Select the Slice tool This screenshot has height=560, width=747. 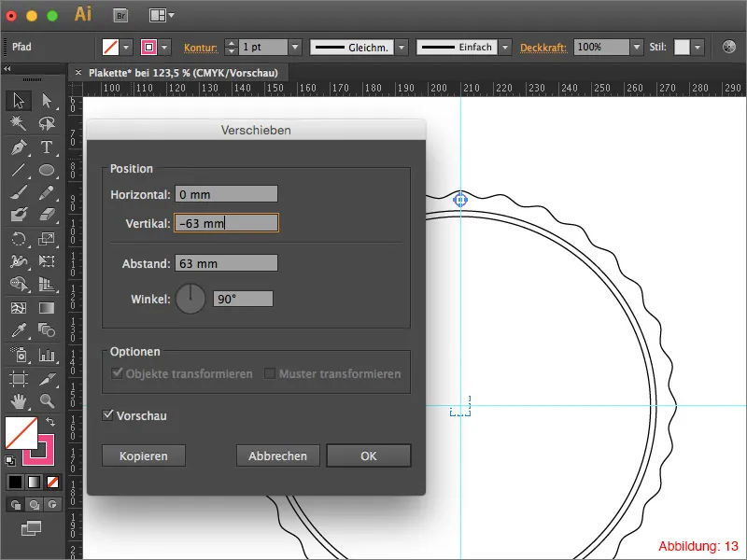pos(47,379)
